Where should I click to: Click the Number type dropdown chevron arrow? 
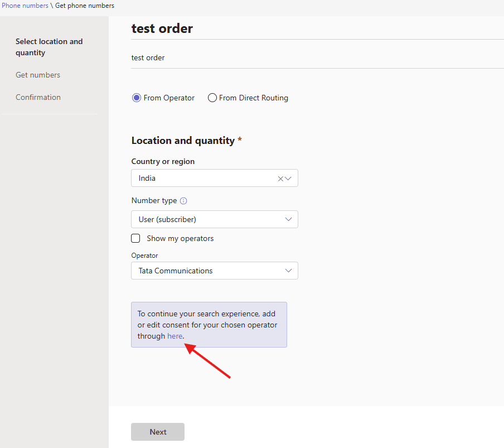288,219
